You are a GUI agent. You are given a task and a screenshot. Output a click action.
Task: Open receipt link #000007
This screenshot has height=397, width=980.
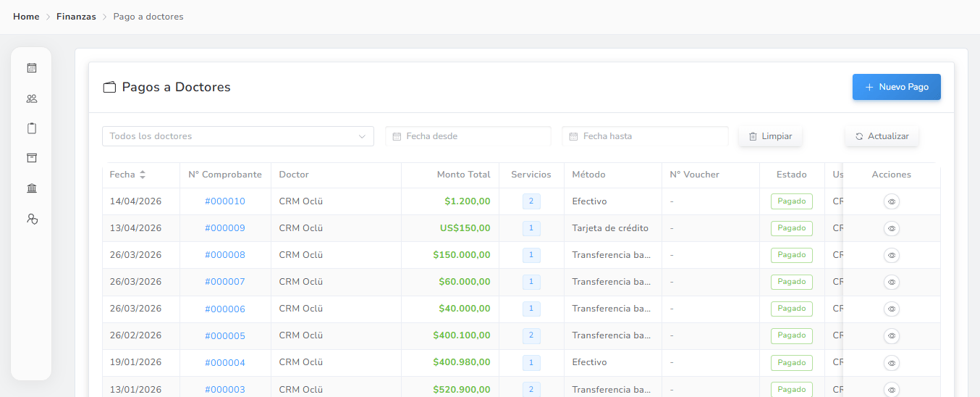point(225,282)
